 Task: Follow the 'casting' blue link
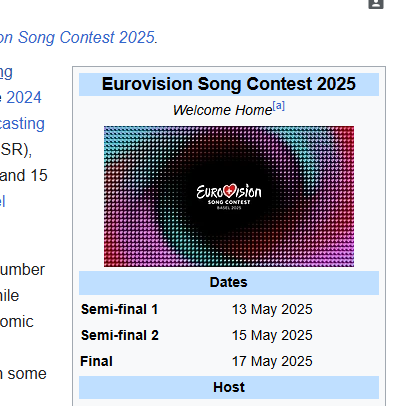(22, 124)
